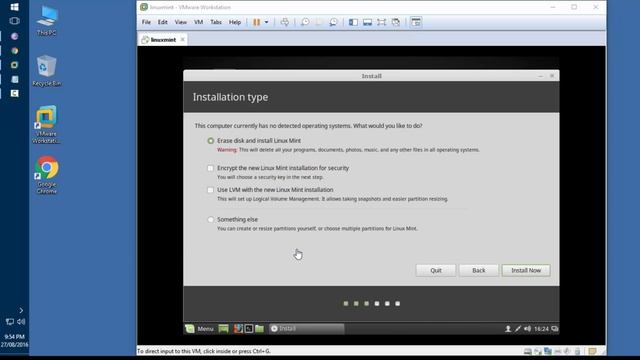This screenshot has width=640, height=360.
Task: Close the Install dialog window
Action: click(x=552, y=76)
